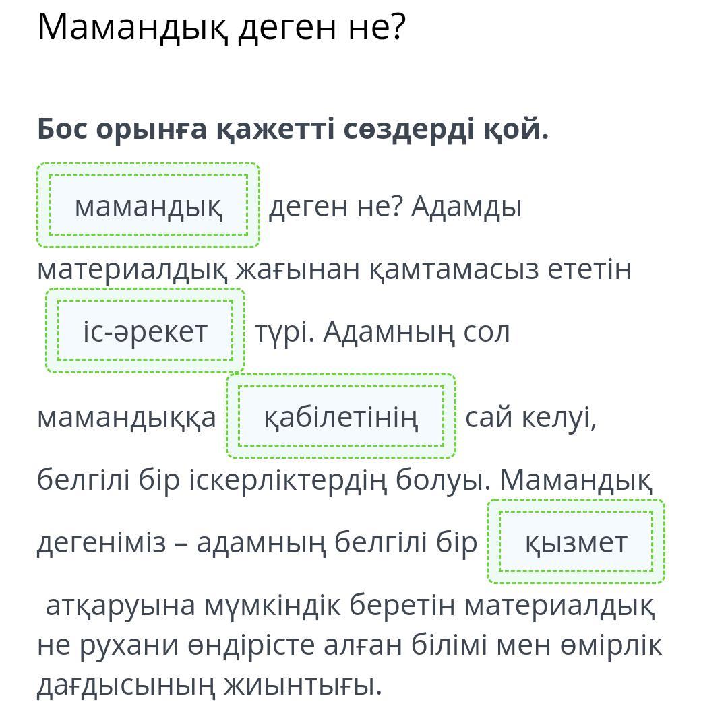728x706 pixels.
Task: Click the "қабілетінің" drop box
Action: pyautogui.click(x=341, y=416)
